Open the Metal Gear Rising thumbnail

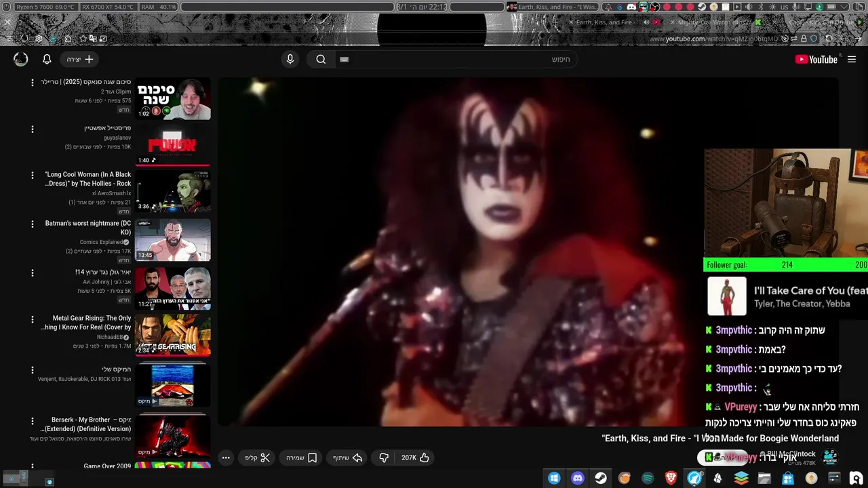[173, 335]
